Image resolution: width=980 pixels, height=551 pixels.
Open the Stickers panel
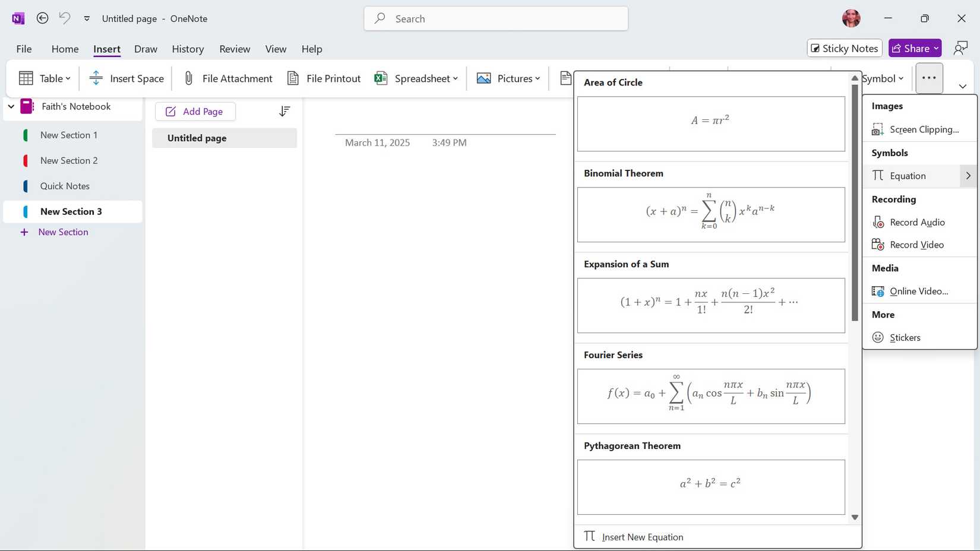(904, 337)
